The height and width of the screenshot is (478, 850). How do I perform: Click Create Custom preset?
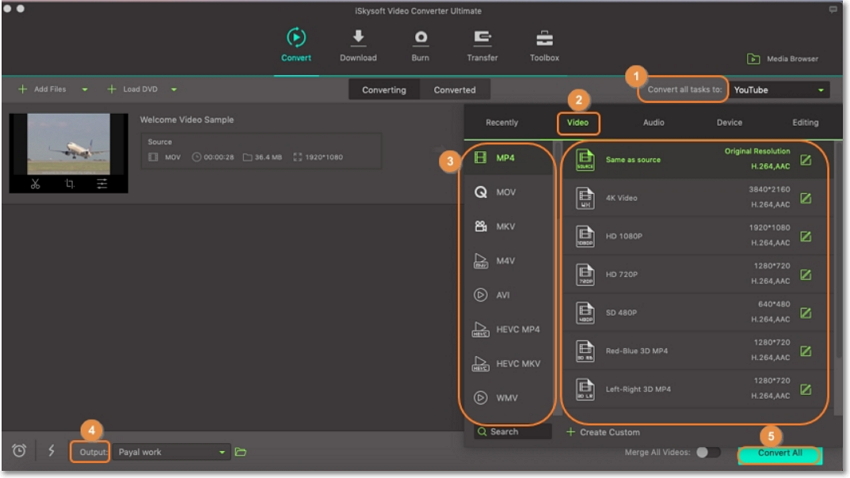(x=602, y=432)
